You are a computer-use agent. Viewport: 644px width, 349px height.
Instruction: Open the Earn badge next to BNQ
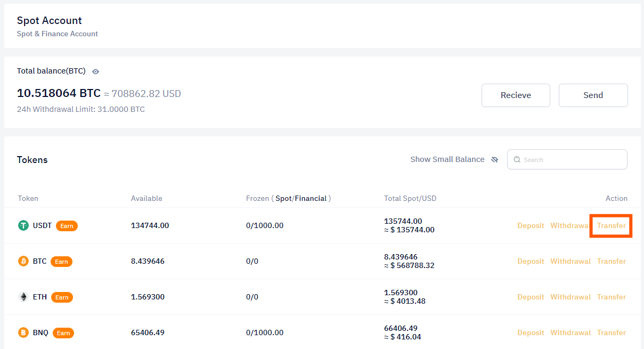click(63, 333)
